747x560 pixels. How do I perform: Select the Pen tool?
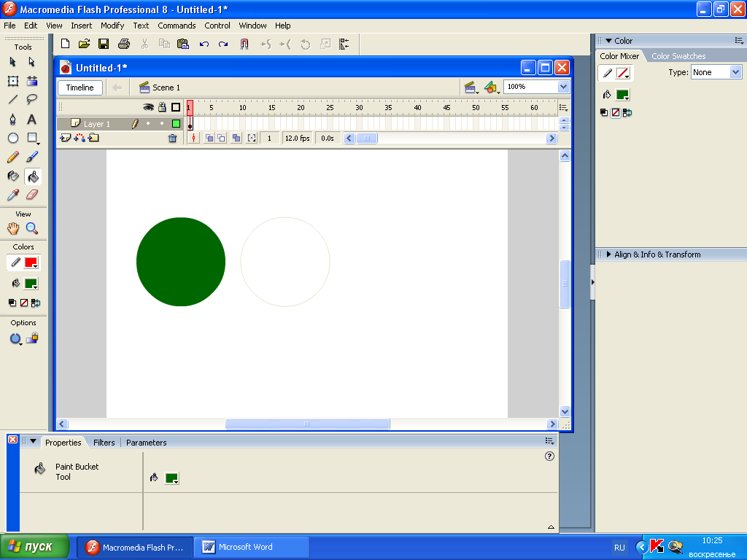point(13,119)
